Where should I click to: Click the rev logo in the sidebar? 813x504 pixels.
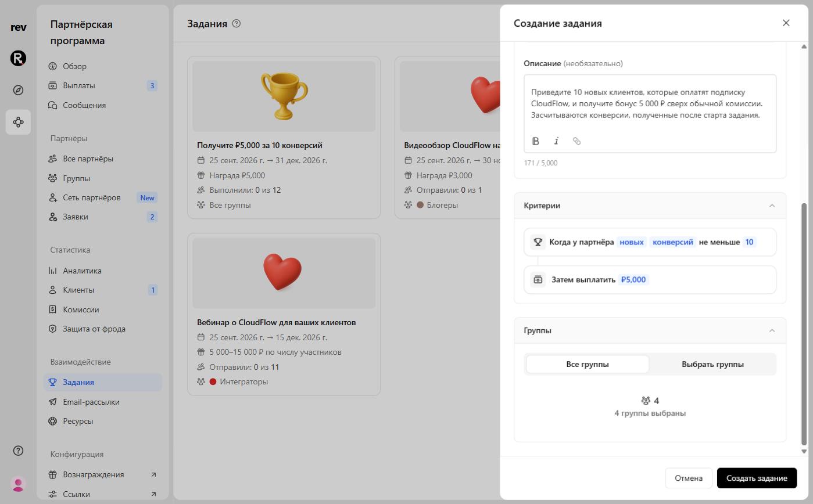pyautogui.click(x=18, y=27)
